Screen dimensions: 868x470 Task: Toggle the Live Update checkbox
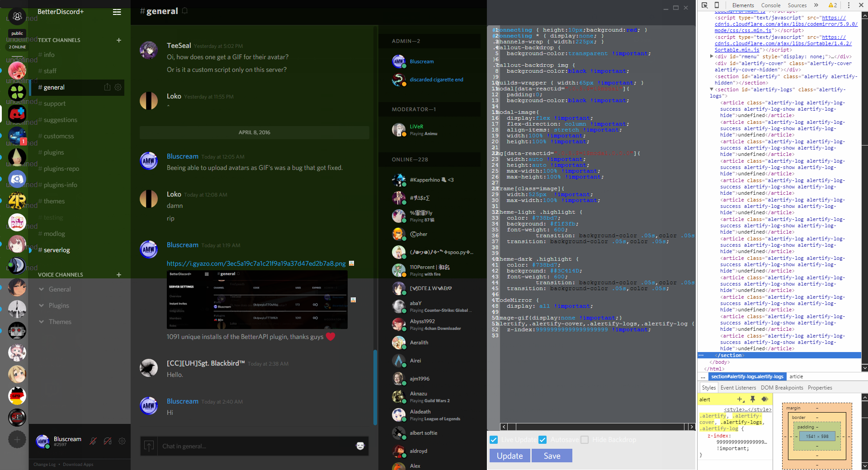pyautogui.click(x=494, y=440)
